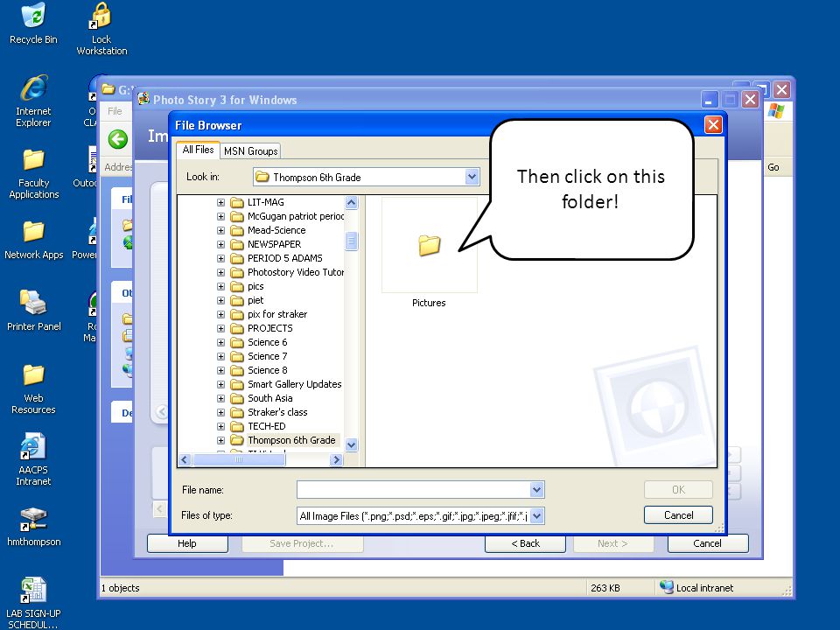Click the tree scroll down arrow
Viewport: 840px width, 630px height.
[x=352, y=444]
